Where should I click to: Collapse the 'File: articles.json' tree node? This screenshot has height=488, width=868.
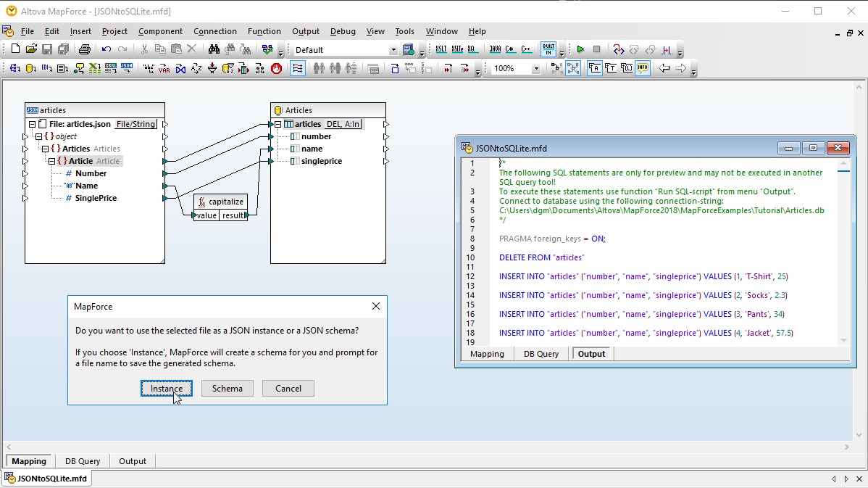(32, 124)
